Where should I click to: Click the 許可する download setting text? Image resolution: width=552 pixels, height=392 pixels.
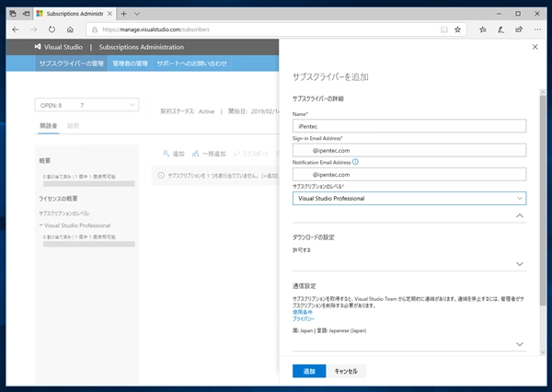click(x=302, y=250)
